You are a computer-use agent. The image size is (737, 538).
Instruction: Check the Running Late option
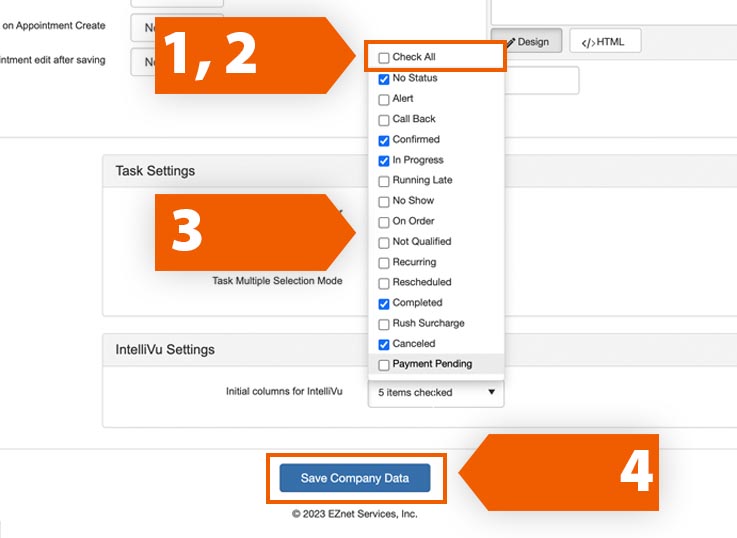tap(384, 181)
